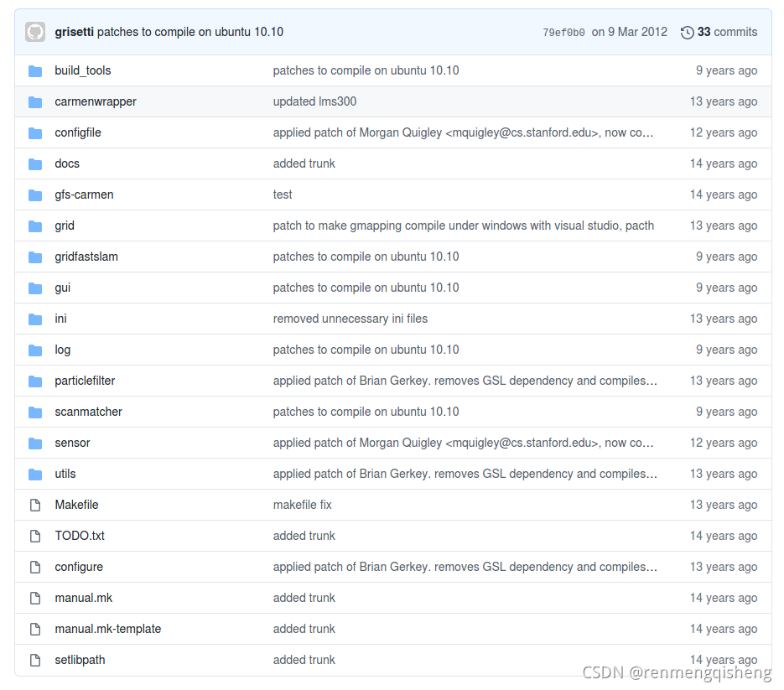The image size is (784, 690).
Task: Open the gfs-carmen folder
Action: (x=84, y=195)
